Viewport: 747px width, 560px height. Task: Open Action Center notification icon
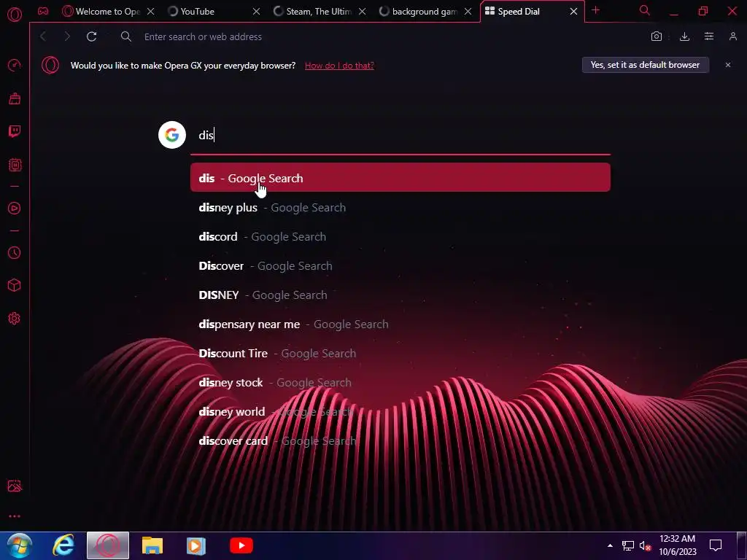(x=716, y=545)
